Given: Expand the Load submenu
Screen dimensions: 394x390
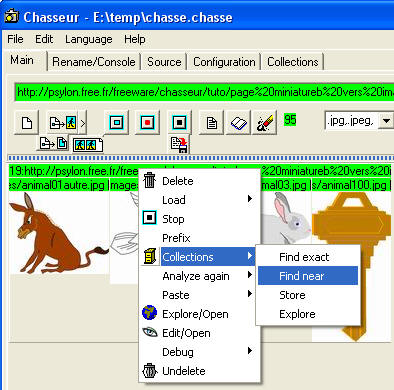Looking at the screenshot, I should pyautogui.click(x=199, y=200).
